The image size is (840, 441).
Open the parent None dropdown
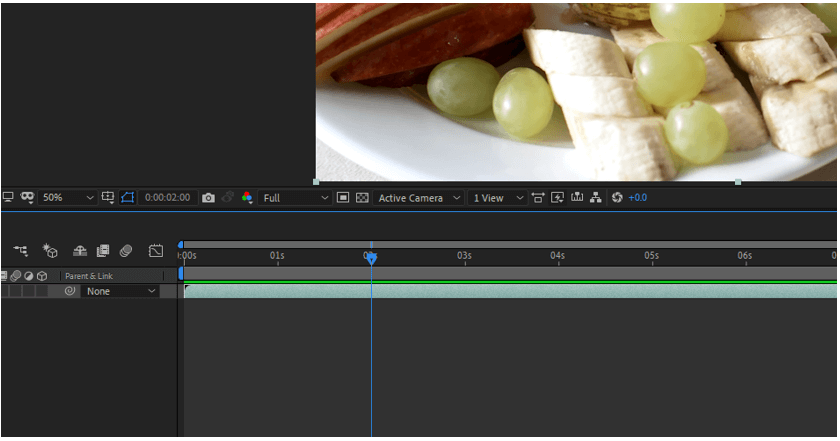[x=120, y=291]
